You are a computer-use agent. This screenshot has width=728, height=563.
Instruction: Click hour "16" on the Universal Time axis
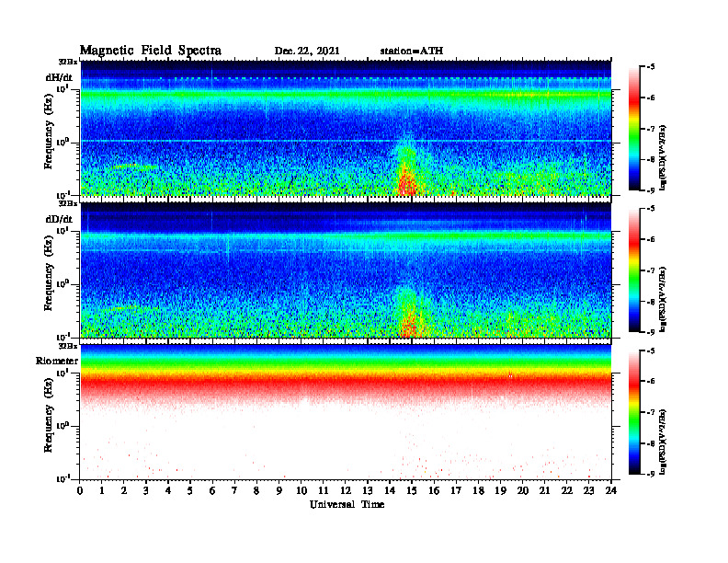pyautogui.click(x=434, y=491)
